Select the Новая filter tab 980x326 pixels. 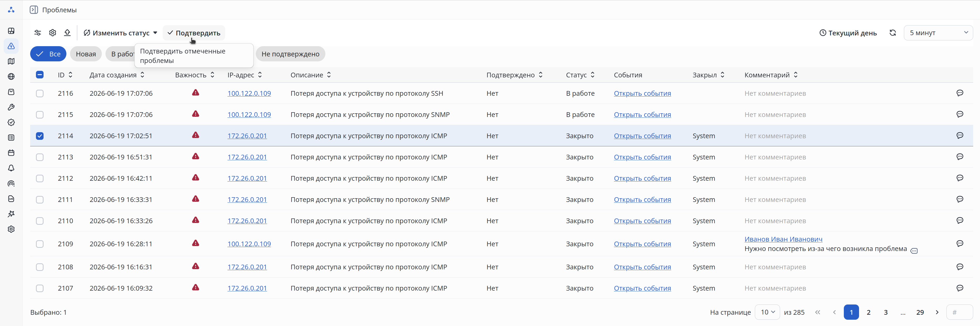pyautogui.click(x=86, y=54)
